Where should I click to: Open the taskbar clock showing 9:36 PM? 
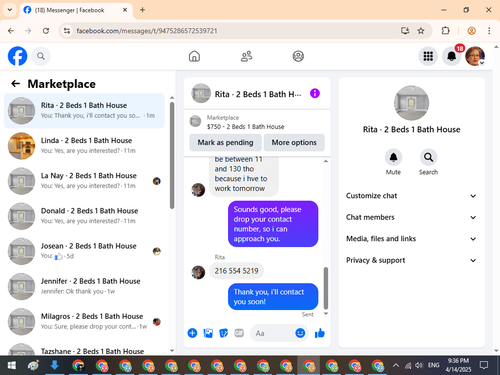coord(458,365)
